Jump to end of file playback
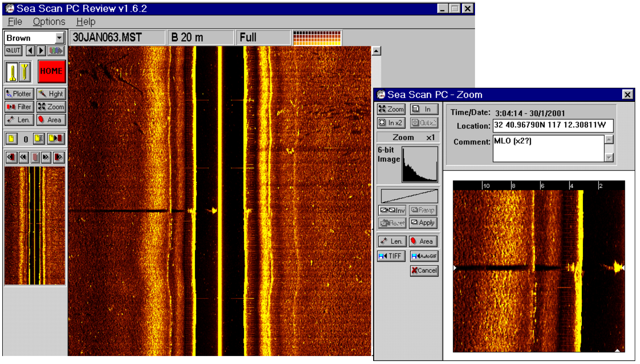The image size is (640, 364). (59, 158)
